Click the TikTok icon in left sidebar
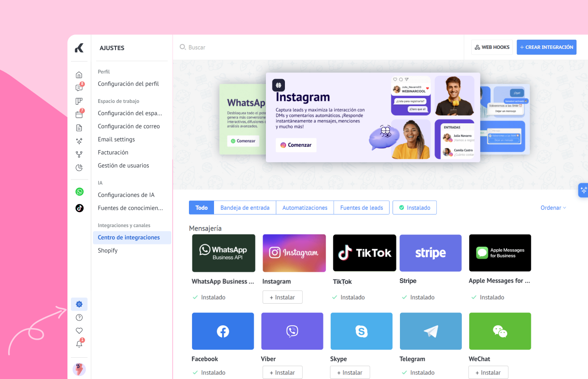 (79, 208)
